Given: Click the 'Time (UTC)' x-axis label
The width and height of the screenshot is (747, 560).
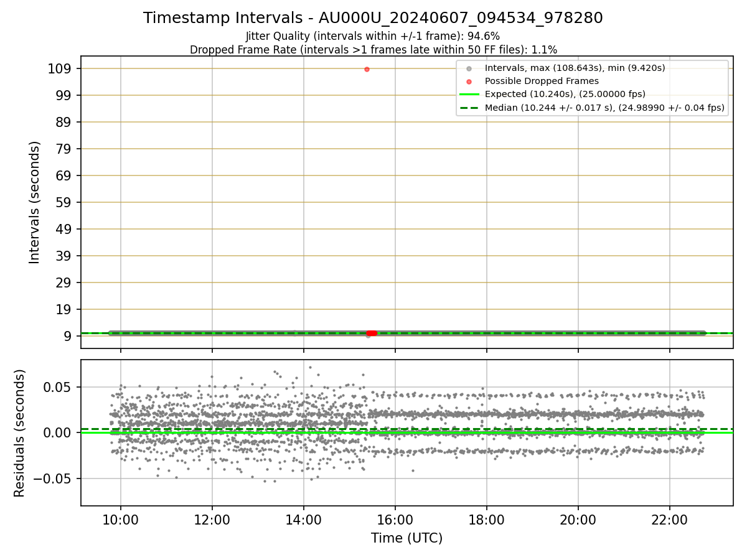Looking at the screenshot, I should point(406,538).
